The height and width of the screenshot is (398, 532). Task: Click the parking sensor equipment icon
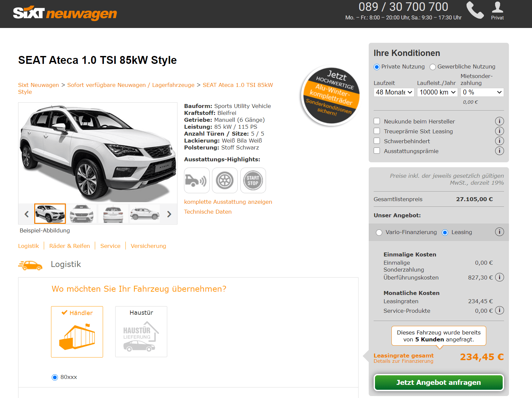pos(197,180)
